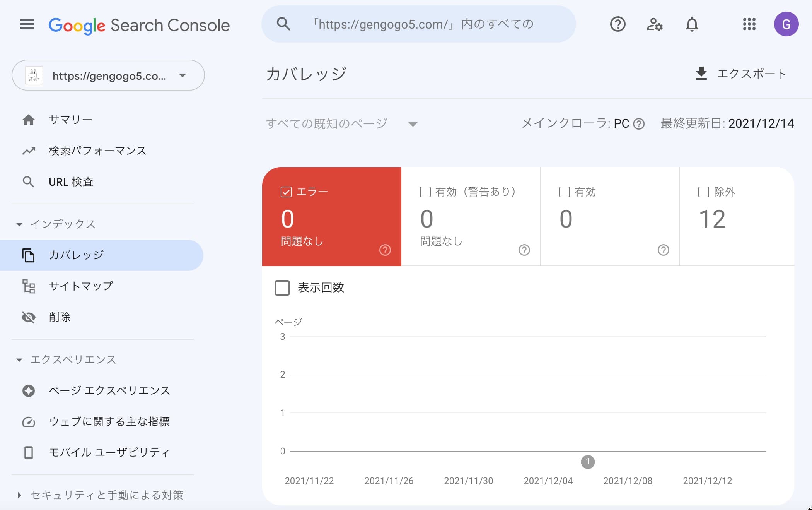The image size is (812, 510).
Task: Open the G account avatar
Action: click(786, 24)
